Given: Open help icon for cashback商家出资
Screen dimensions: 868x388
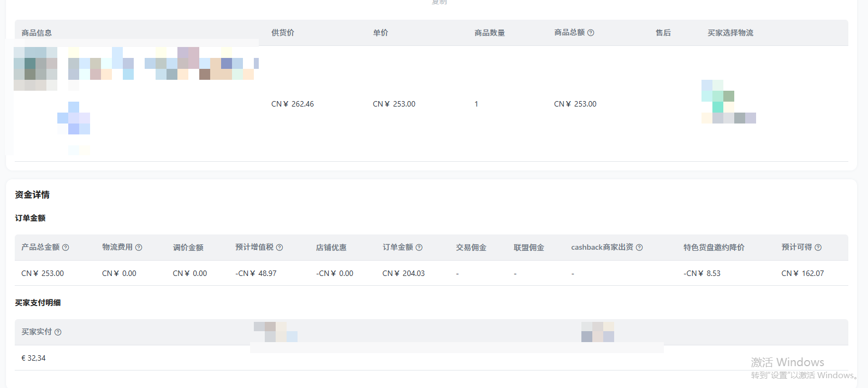Looking at the screenshot, I should 639,248.
